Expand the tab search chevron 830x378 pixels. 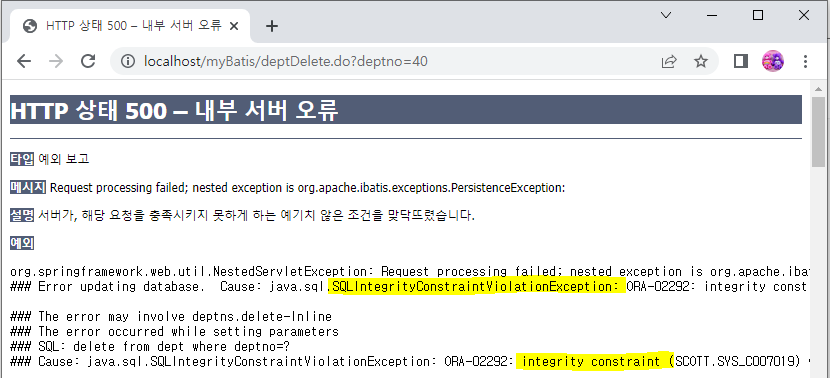(x=666, y=15)
